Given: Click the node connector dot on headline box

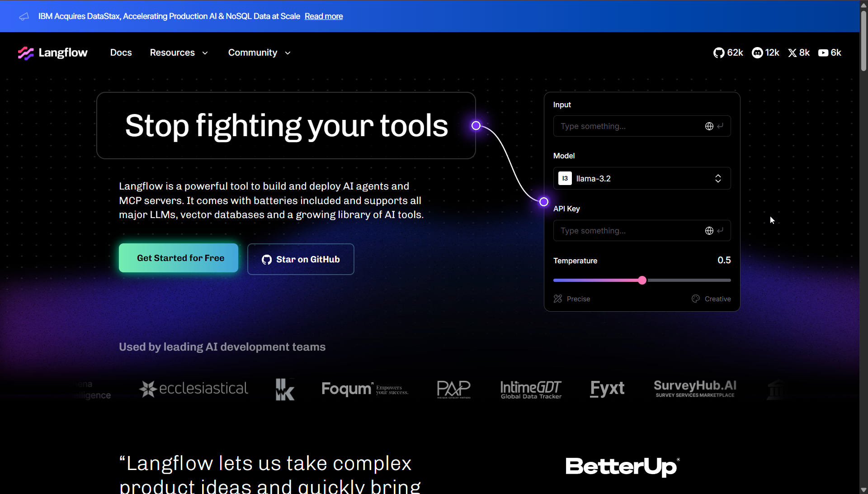Looking at the screenshot, I should pyautogui.click(x=476, y=126).
